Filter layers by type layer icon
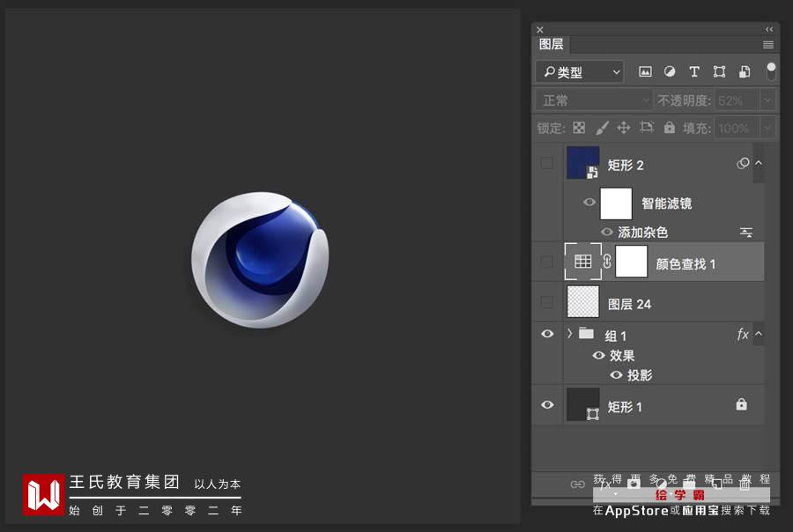 694,71
